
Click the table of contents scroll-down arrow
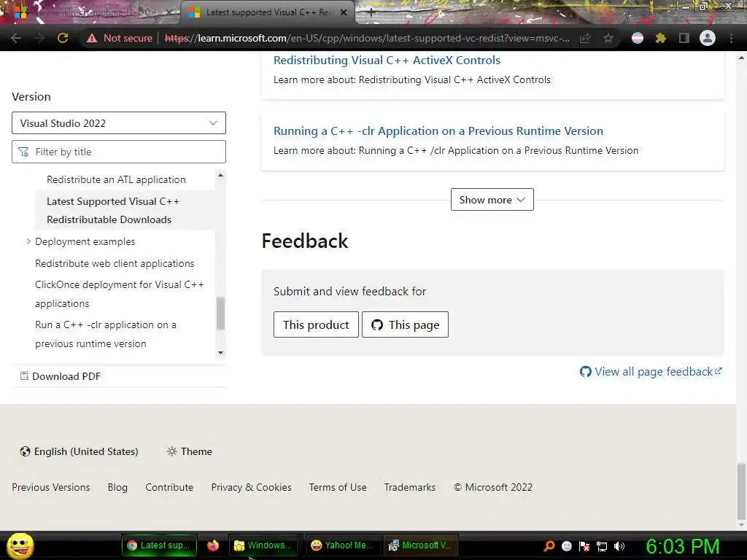coord(220,353)
